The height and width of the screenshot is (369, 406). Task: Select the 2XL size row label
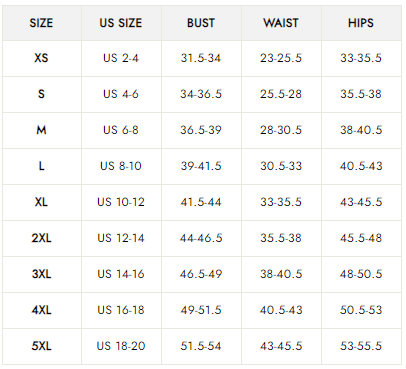tap(41, 238)
